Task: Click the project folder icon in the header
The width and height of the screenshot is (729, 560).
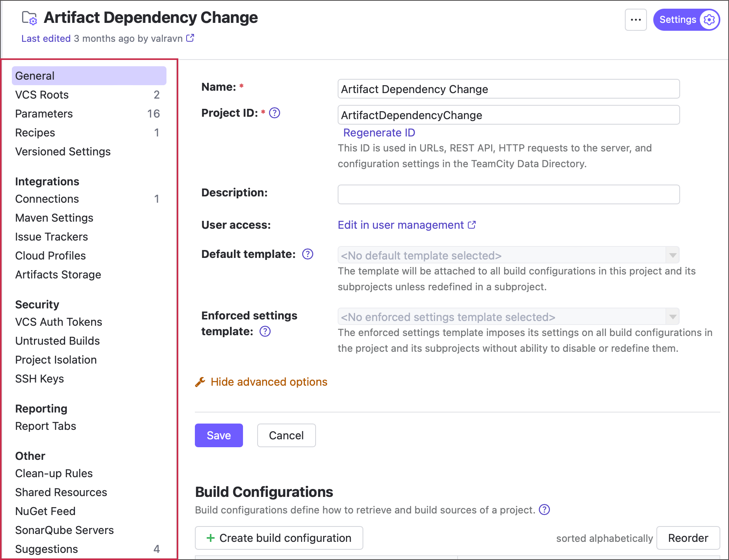Action: click(x=30, y=18)
